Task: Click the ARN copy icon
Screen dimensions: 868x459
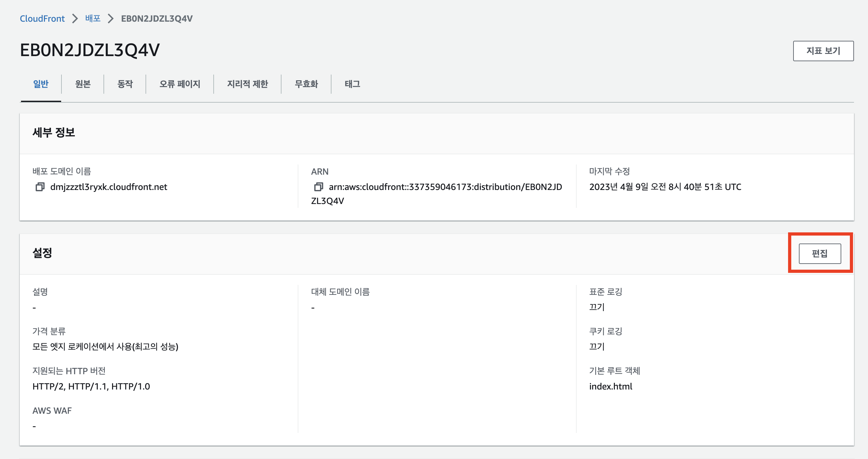Action: 318,187
